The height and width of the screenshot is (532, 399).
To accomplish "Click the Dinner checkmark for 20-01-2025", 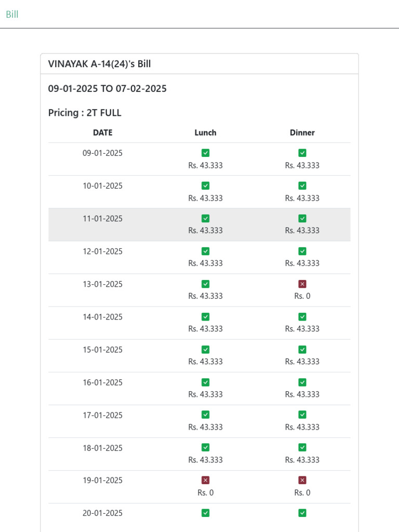I will point(302,513).
